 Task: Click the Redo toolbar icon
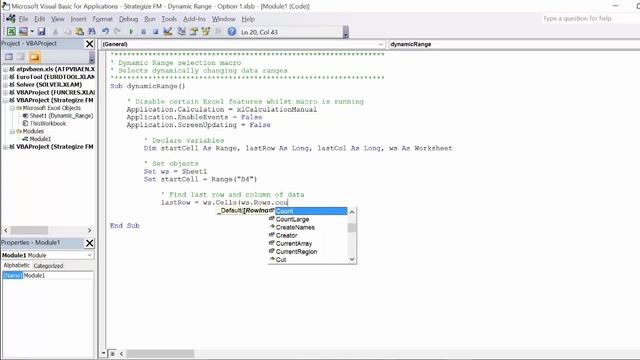coord(118,31)
